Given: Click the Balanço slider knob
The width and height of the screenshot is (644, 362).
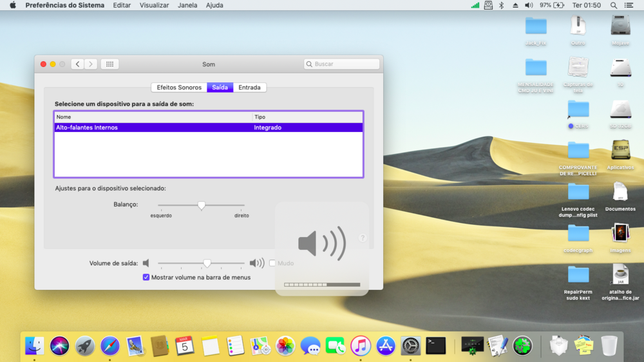Looking at the screenshot, I should [x=202, y=205].
